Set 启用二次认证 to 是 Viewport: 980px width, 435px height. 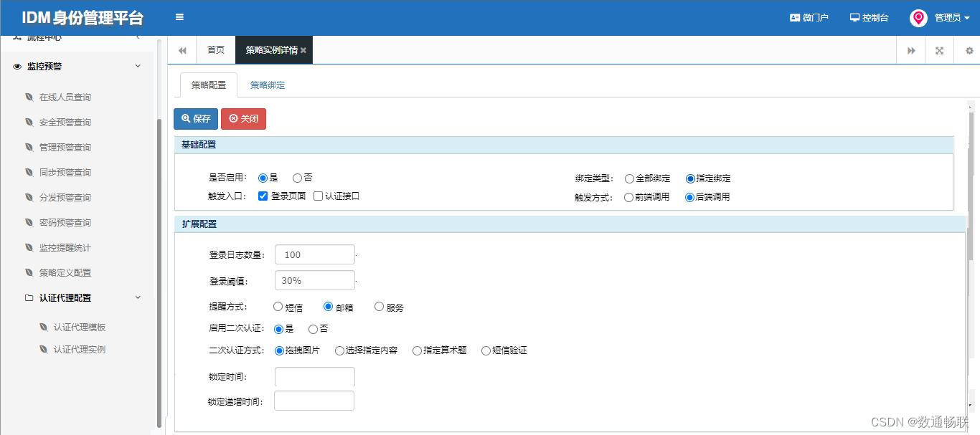coord(279,329)
